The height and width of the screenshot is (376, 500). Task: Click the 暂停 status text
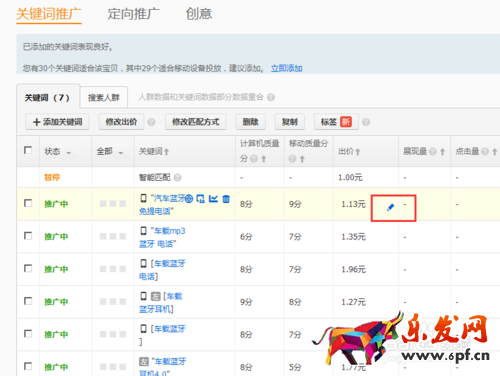coord(52,177)
